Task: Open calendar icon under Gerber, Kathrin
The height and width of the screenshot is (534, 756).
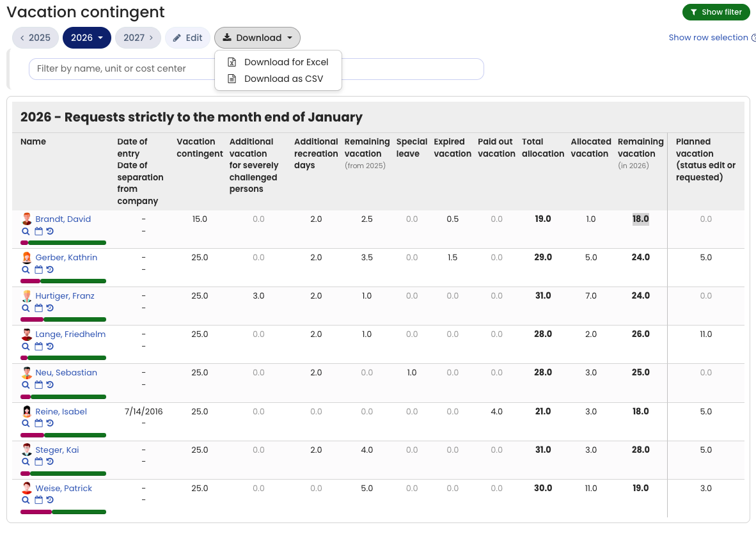Action: (x=38, y=270)
